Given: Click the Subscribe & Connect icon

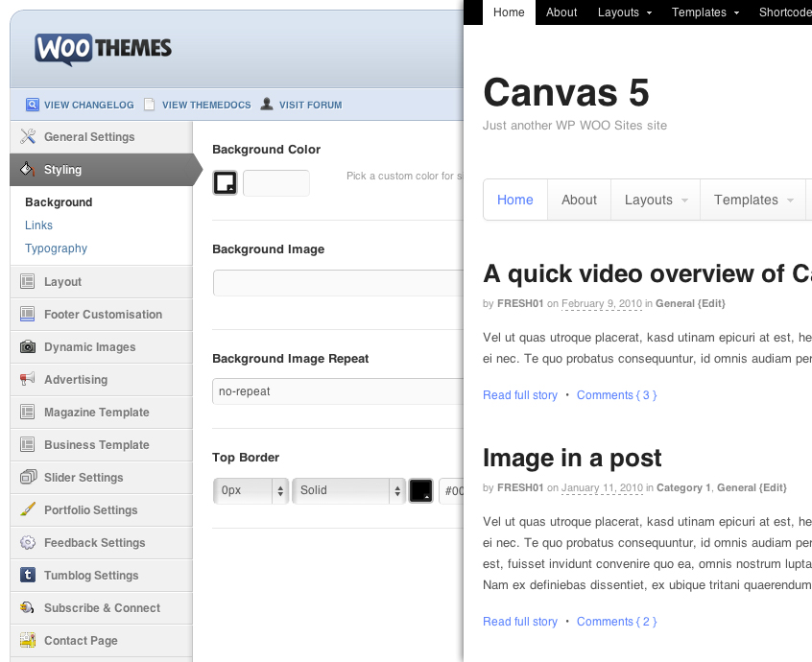Looking at the screenshot, I should pyautogui.click(x=28, y=607).
